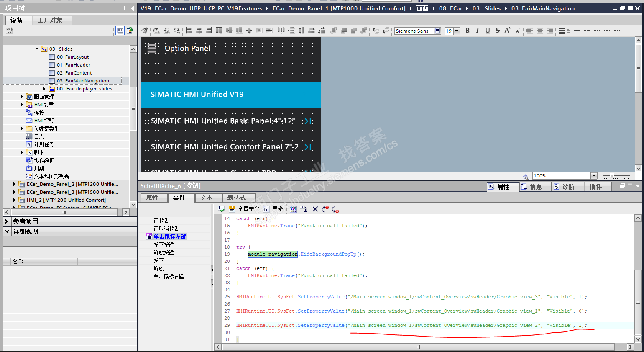Open 02_FairContent screen in tree
This screenshot has width=644, height=352.
(x=74, y=73)
